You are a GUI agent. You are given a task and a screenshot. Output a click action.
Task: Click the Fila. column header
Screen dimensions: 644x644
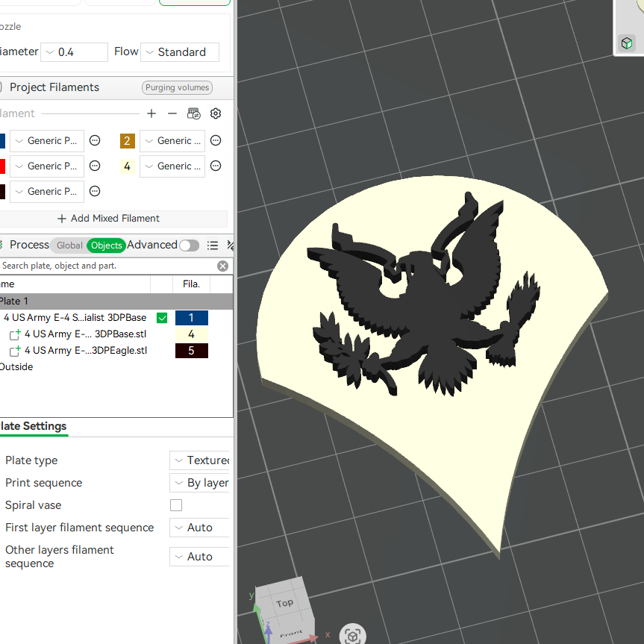coord(191,284)
